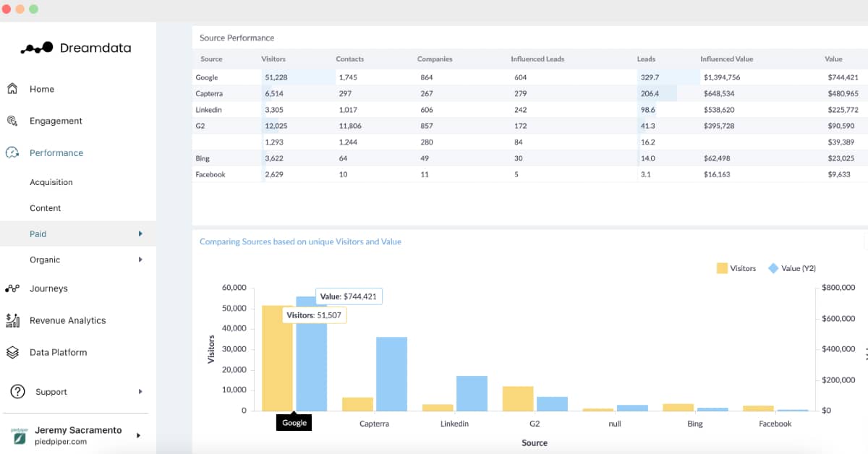The width and height of the screenshot is (868, 454).
Task: Open the Support submenu arrow
Action: click(x=140, y=392)
